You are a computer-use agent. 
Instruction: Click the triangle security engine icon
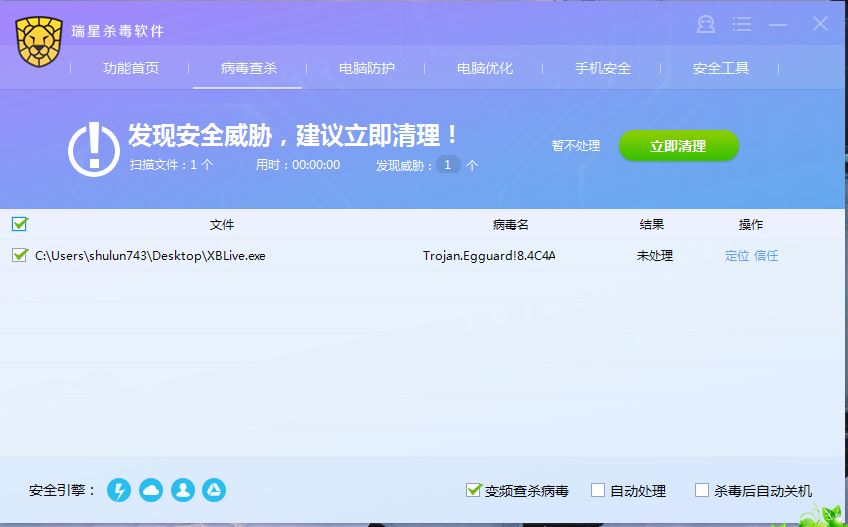(214, 490)
